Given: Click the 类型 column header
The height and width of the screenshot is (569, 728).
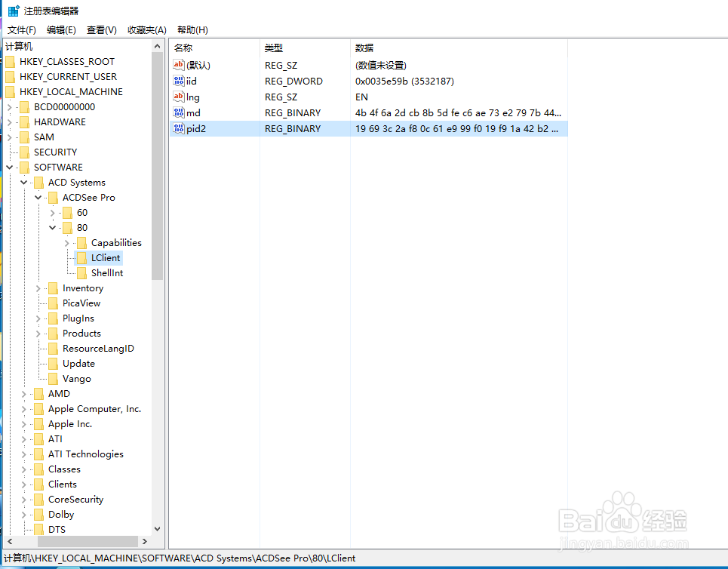Looking at the screenshot, I should tap(305, 48).
